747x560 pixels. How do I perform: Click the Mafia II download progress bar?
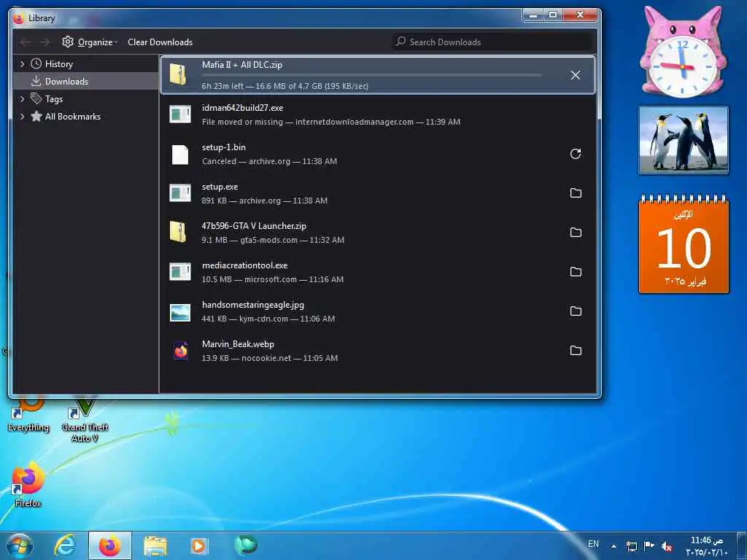[371, 75]
